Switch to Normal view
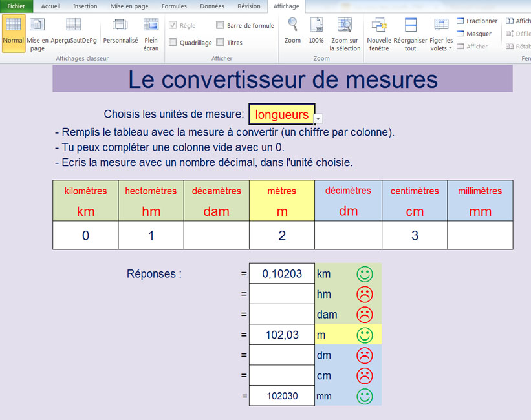The height and width of the screenshot is (420, 531). coord(13,33)
